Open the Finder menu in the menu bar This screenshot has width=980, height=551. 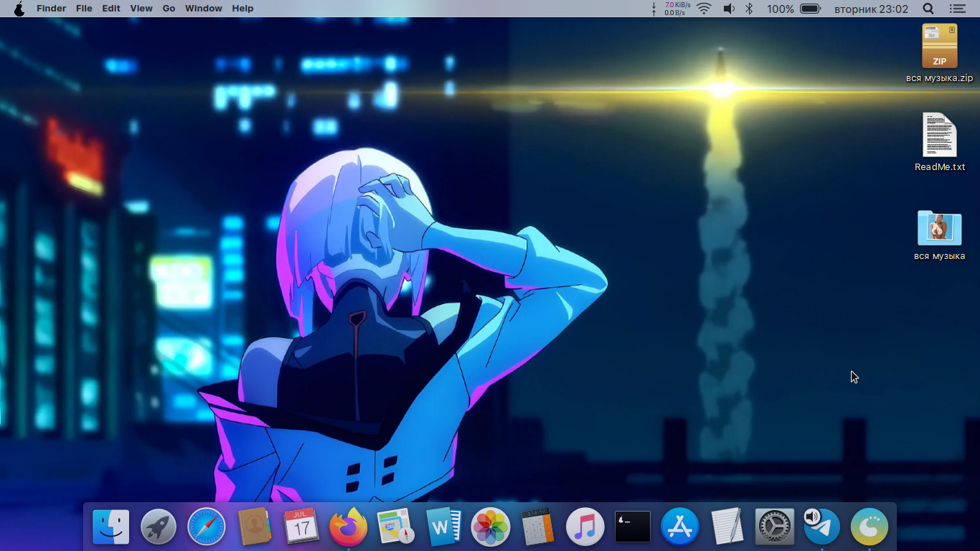pos(51,9)
